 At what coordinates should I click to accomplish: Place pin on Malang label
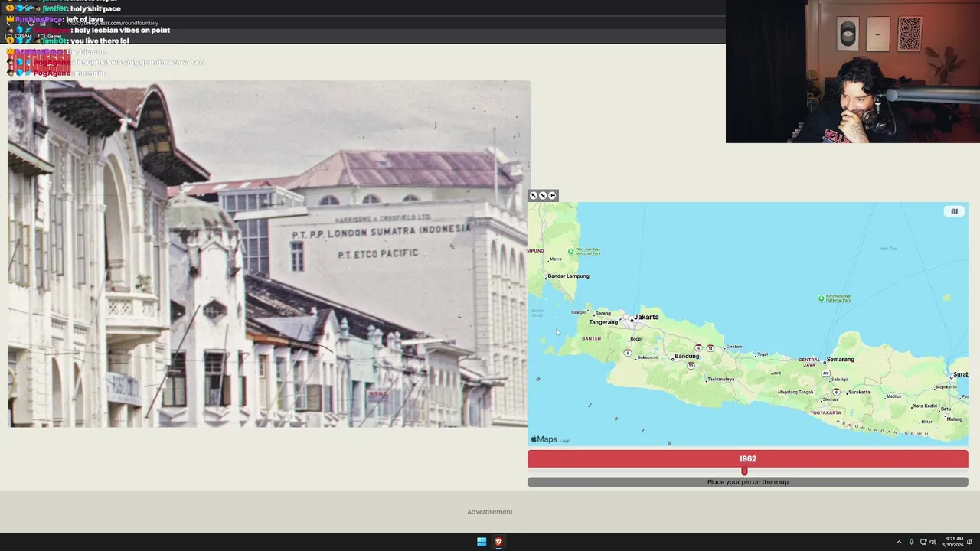click(954, 419)
